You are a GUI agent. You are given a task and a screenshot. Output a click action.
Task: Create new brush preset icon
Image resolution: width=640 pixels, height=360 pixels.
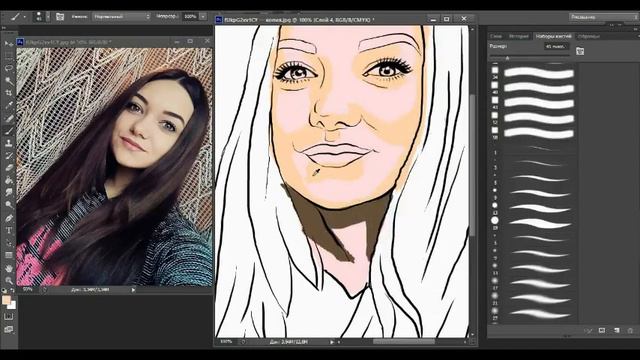point(616,330)
